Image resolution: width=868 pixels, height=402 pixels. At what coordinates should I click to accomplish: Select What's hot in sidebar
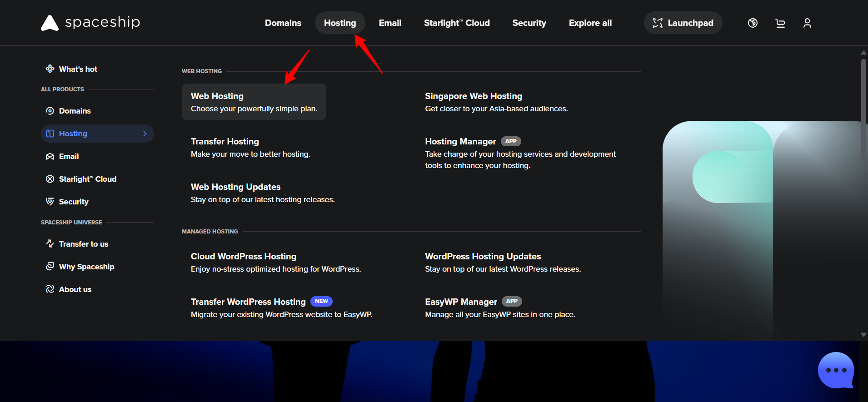click(97, 69)
